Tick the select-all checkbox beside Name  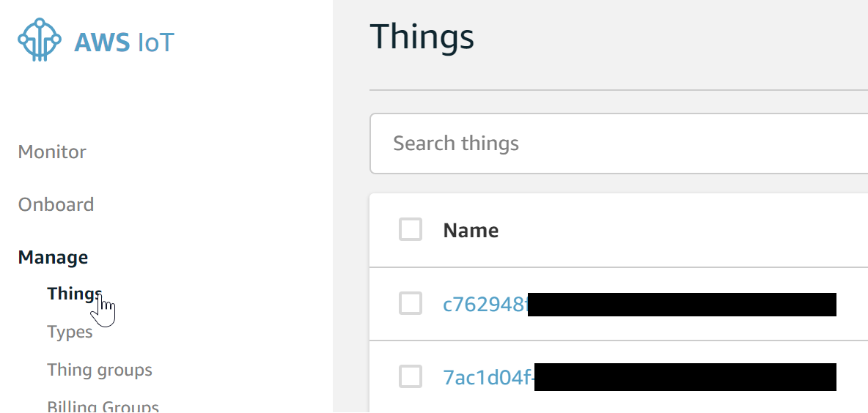coord(411,230)
